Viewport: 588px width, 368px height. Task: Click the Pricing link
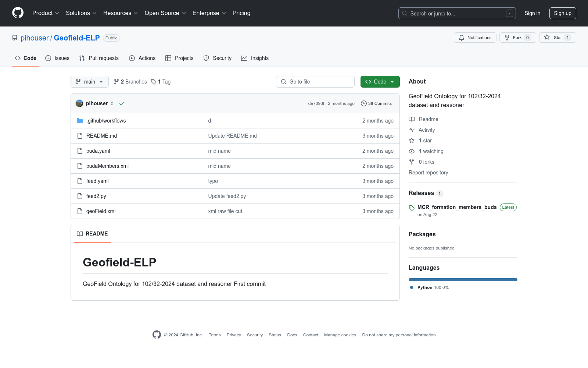tap(241, 13)
